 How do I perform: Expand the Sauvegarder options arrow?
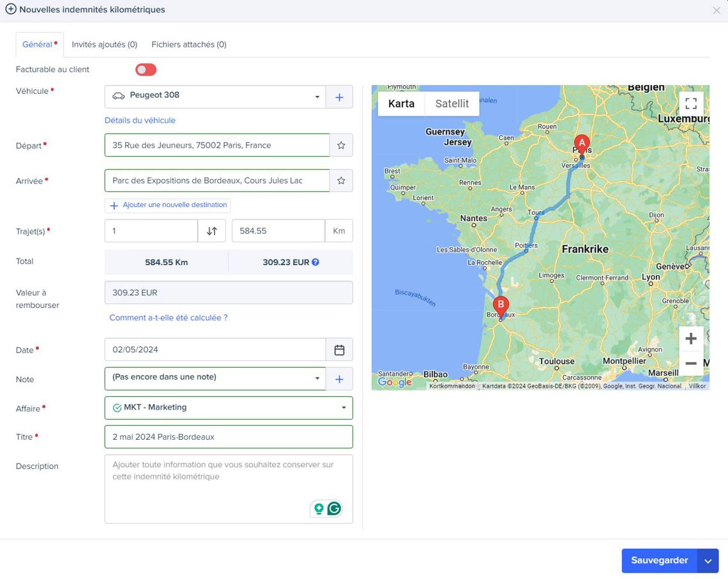tap(708, 561)
